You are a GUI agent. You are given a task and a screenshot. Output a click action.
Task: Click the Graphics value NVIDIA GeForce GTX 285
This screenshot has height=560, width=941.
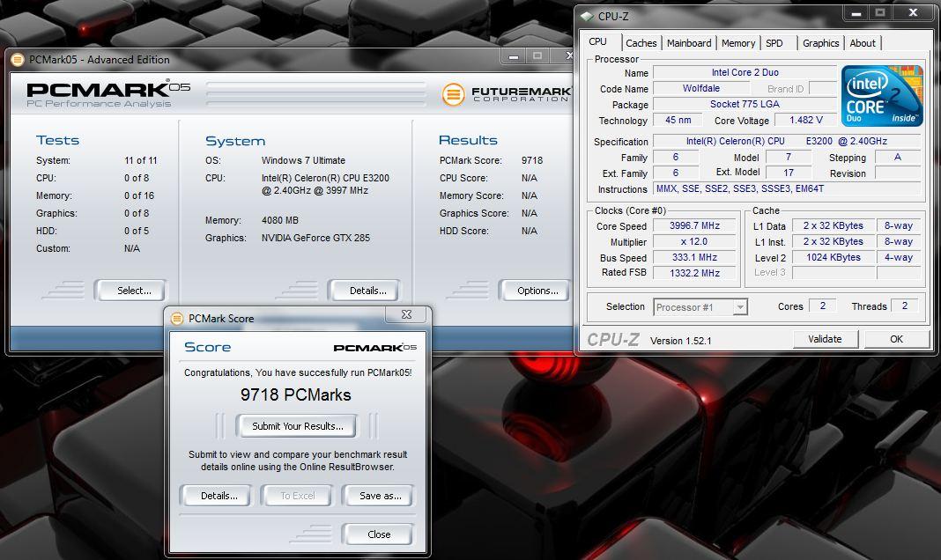click(x=315, y=238)
